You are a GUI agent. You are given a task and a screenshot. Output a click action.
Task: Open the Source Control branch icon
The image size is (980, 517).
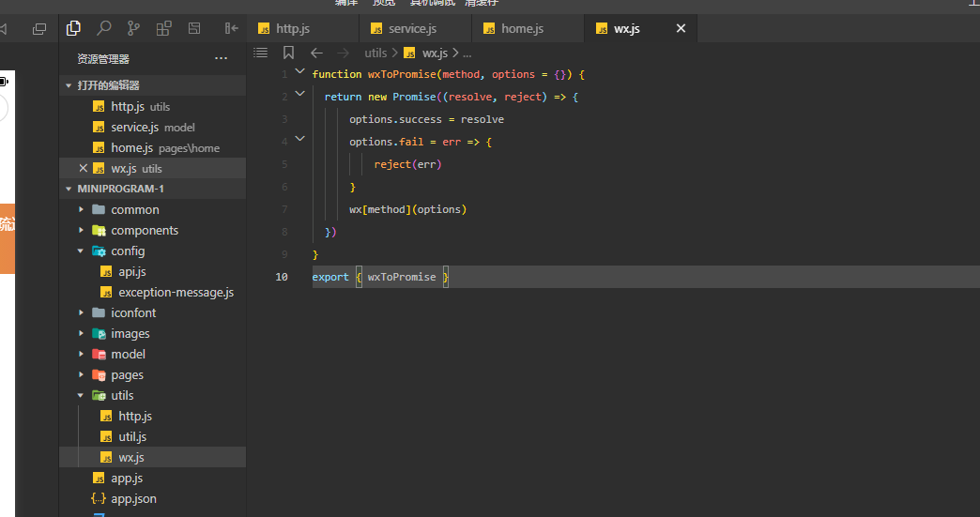[x=133, y=28]
